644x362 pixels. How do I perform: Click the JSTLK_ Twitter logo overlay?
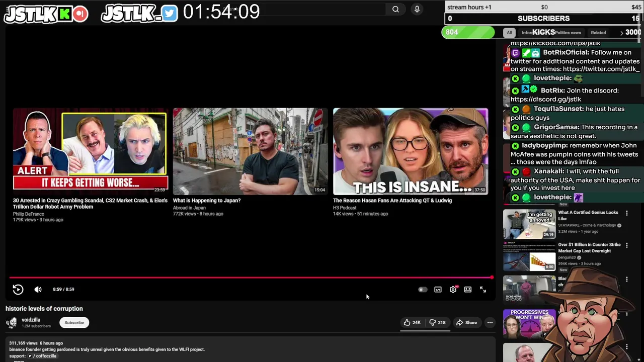point(139,14)
